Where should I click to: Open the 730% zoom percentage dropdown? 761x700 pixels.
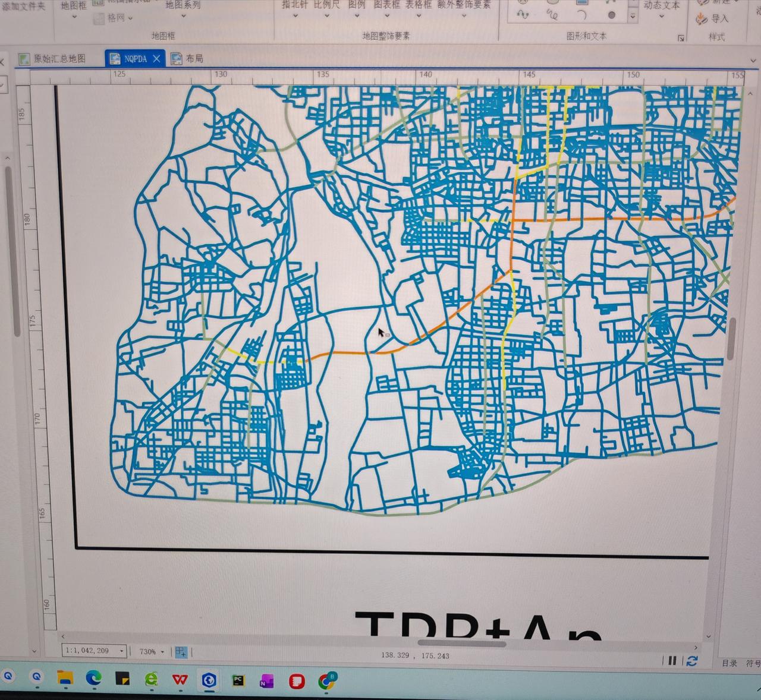click(162, 652)
